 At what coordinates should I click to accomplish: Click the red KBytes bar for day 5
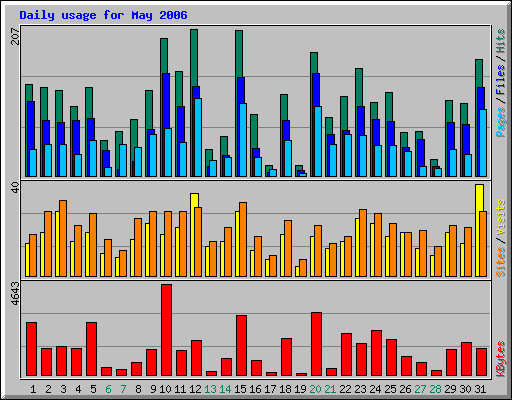(91, 349)
